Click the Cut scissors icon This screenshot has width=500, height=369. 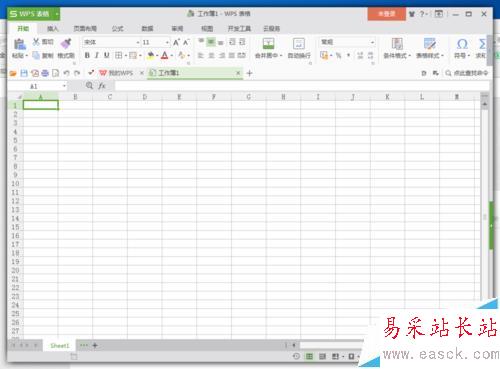[x=36, y=42]
